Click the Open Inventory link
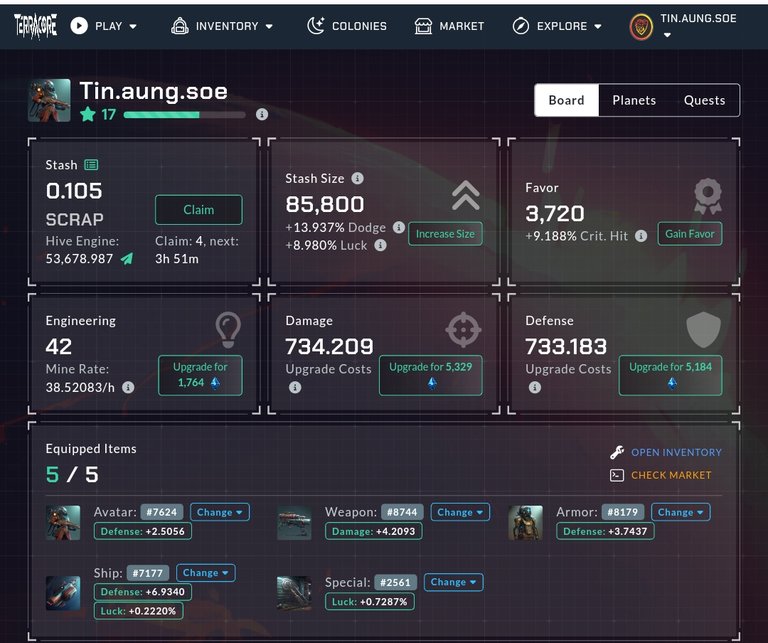This screenshot has height=643, width=768. click(676, 452)
